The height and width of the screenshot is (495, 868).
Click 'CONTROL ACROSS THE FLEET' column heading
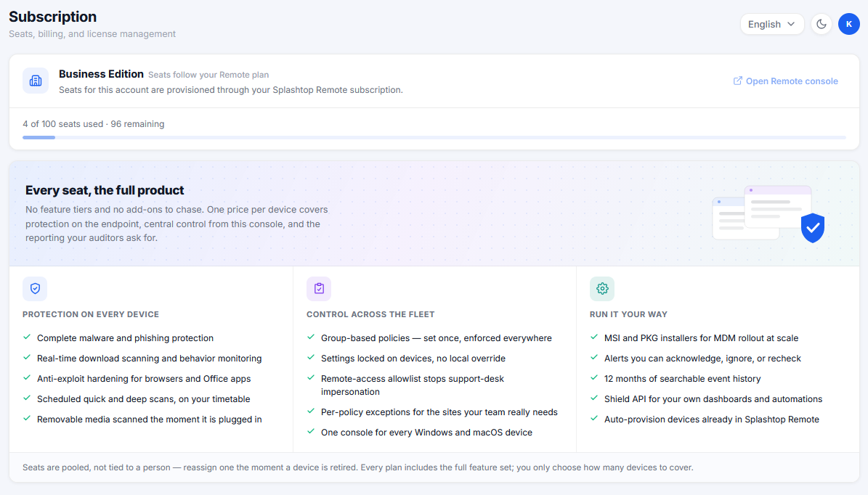click(370, 314)
